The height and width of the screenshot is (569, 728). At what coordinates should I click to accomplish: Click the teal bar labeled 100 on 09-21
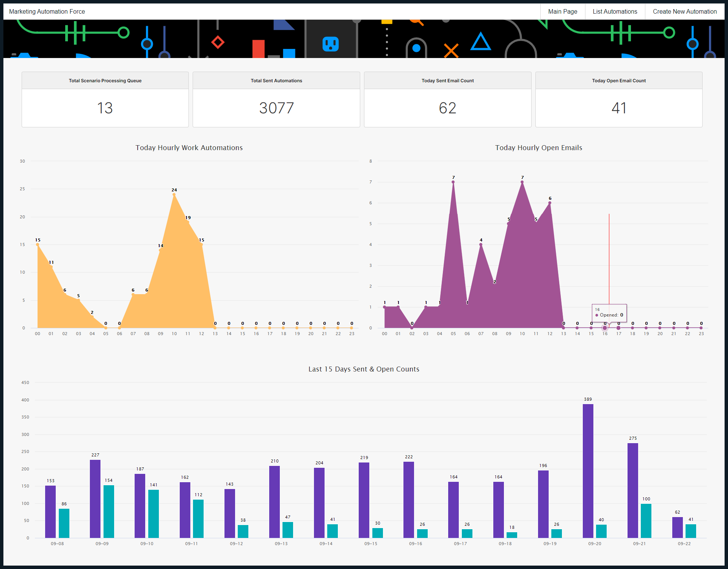point(646,521)
